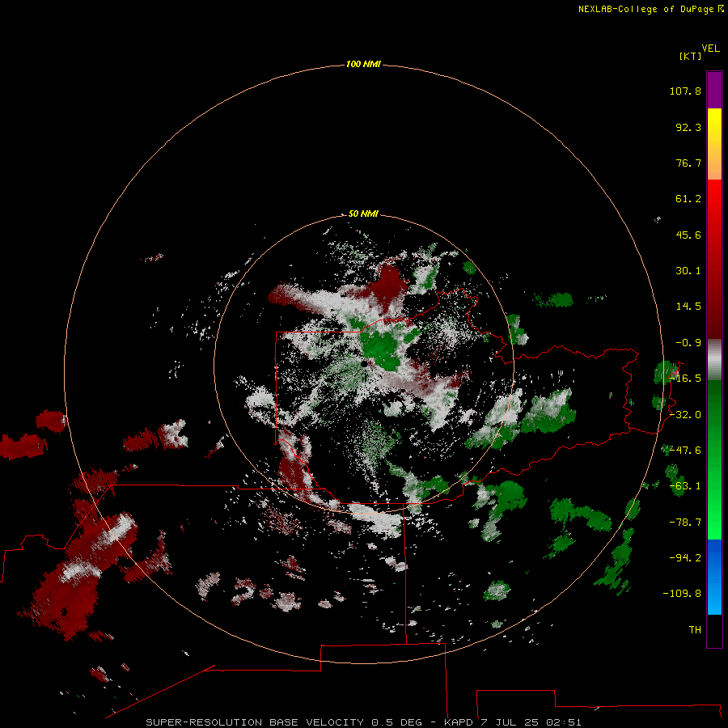Click the -94.2 legend value
The height and width of the screenshot is (728, 728).
[685, 558]
